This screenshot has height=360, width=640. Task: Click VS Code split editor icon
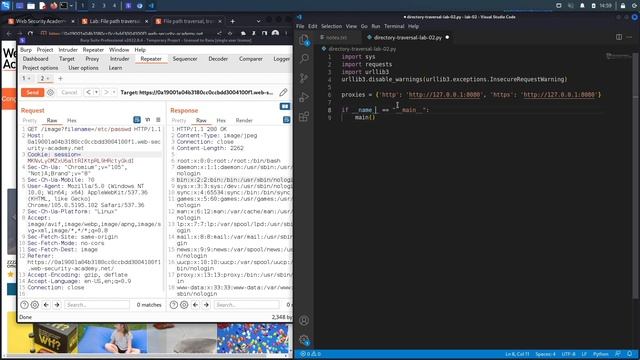(x=619, y=37)
